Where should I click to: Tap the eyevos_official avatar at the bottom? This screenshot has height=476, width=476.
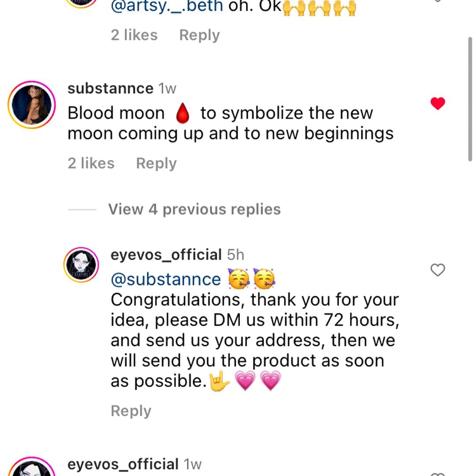[x=30, y=468]
